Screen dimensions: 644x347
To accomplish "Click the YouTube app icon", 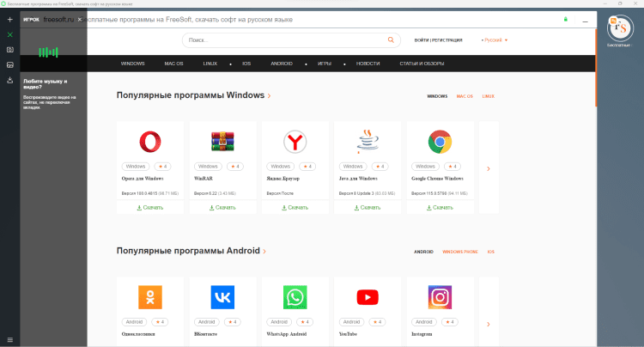I will (x=368, y=297).
